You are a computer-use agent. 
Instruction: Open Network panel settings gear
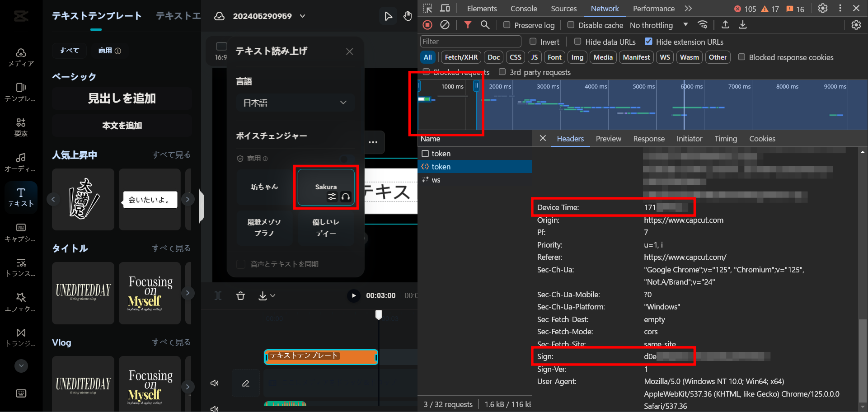click(856, 25)
